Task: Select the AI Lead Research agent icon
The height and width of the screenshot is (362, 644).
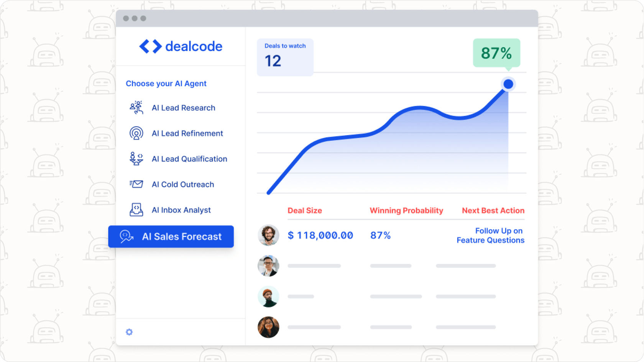Action: (x=136, y=108)
